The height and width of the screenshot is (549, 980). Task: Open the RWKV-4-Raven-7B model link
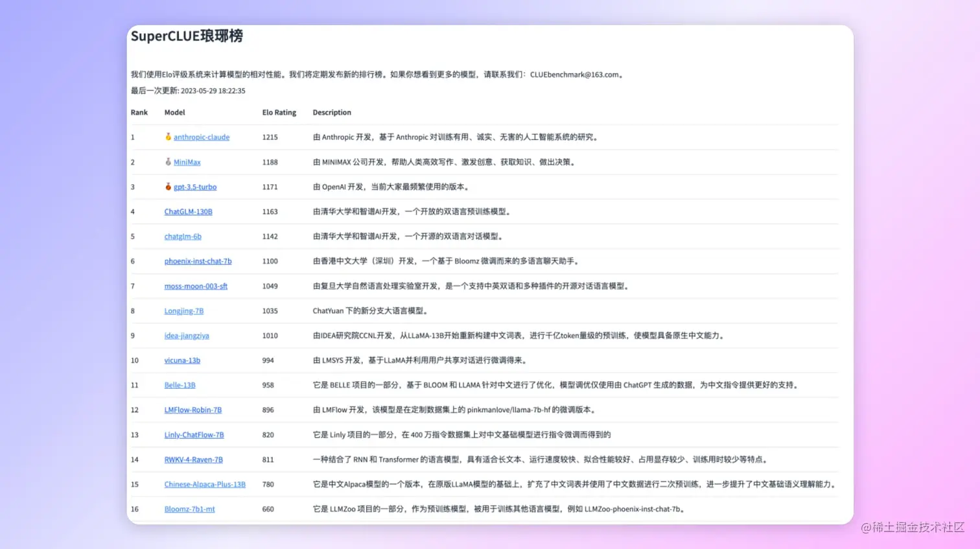(x=193, y=460)
